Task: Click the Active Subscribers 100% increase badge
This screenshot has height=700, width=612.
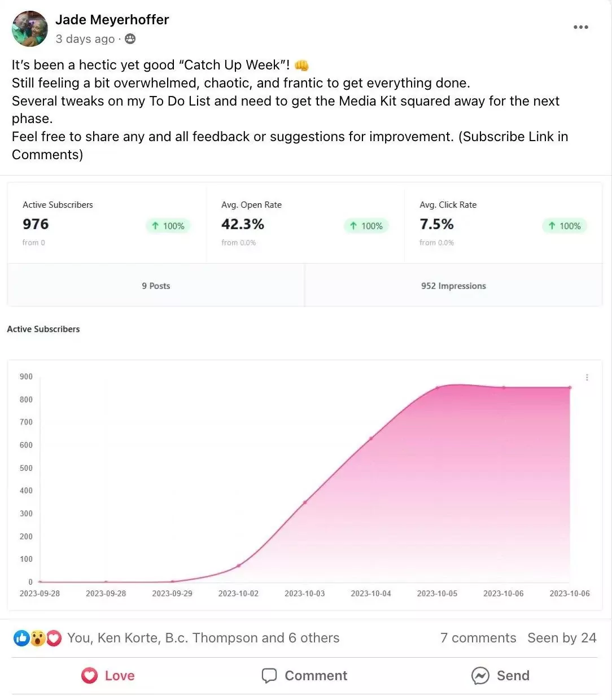Action: click(168, 226)
